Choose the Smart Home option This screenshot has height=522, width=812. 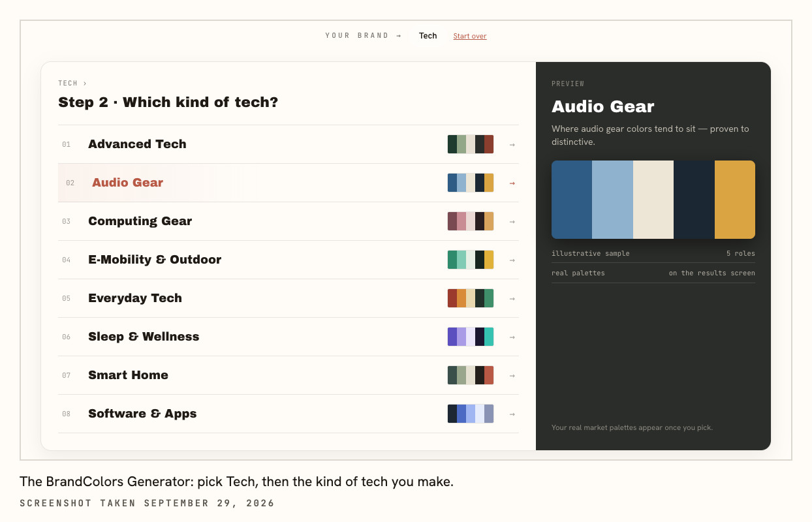pos(289,375)
